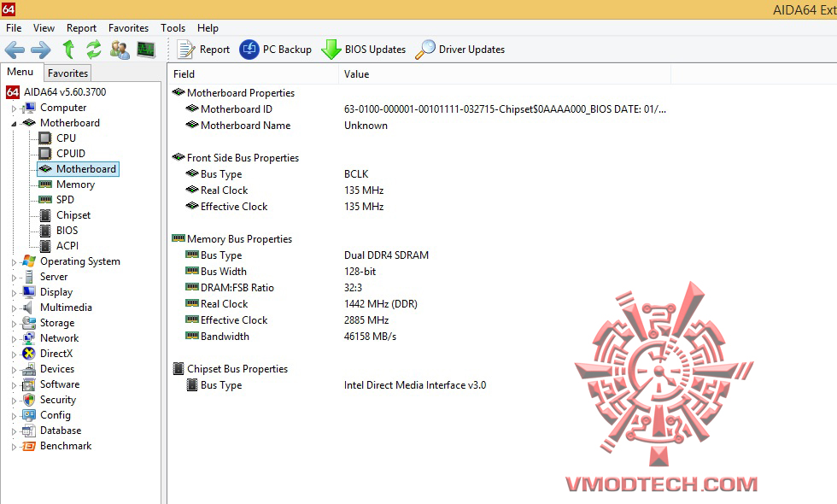
Task: Open the View menu
Action: click(x=44, y=27)
